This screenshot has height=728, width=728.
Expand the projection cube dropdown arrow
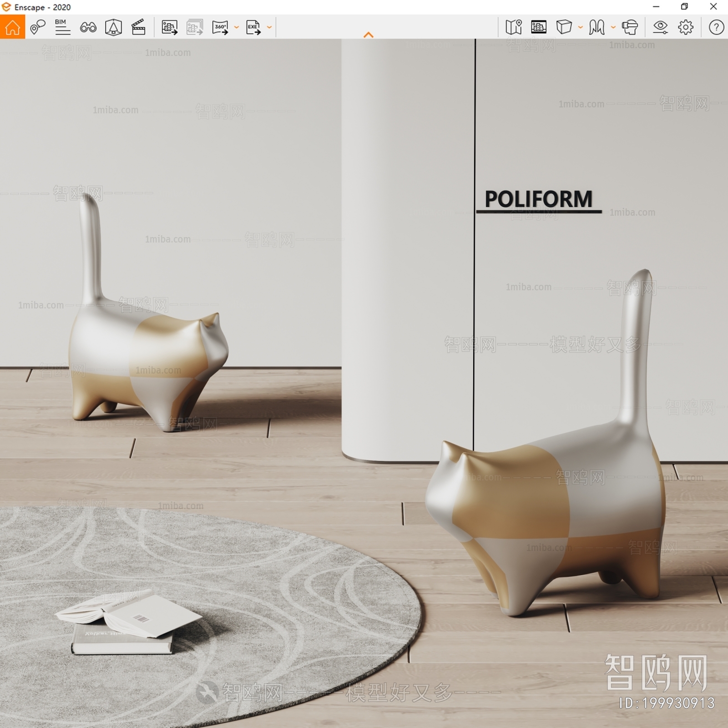tap(581, 27)
